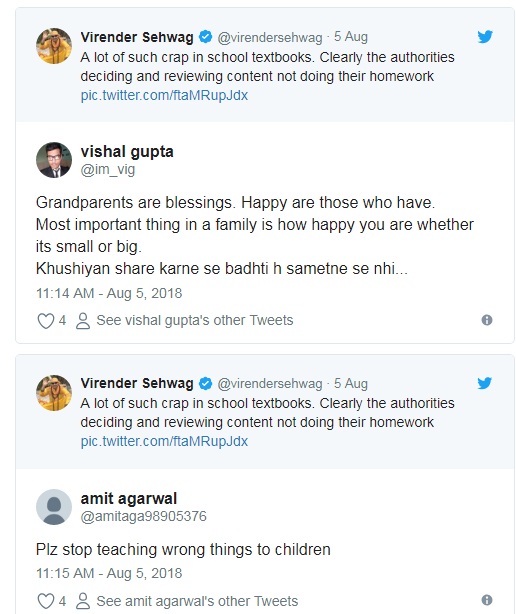The image size is (516, 614).
Task: Click the Twitter bird icon in first tweet
Action: 485,37
